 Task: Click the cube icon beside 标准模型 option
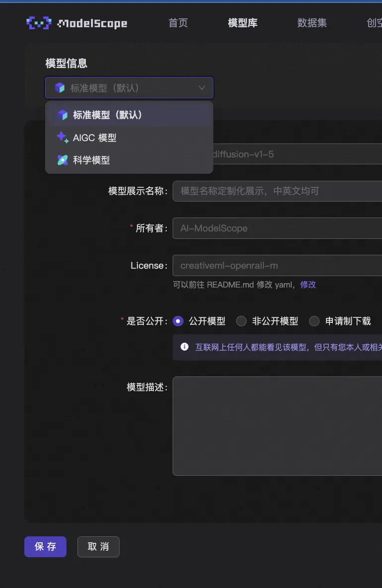[63, 115]
